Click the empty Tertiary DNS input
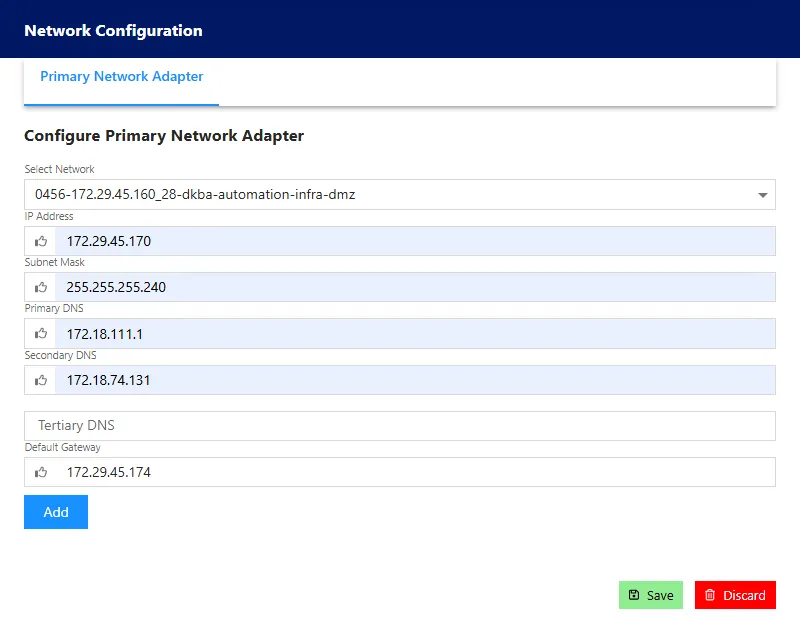 click(400, 426)
